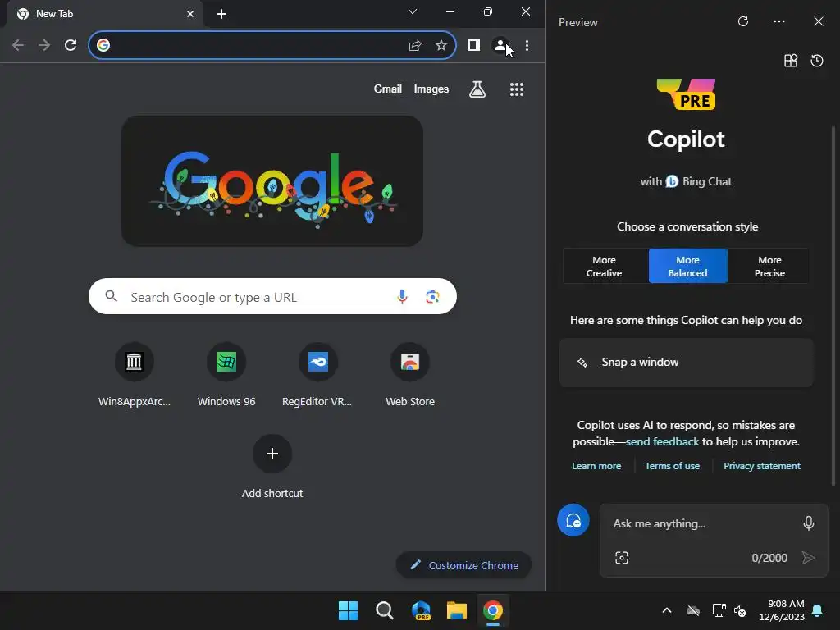The width and height of the screenshot is (840, 630).
Task: Select More Balanced conversation style
Action: pyautogui.click(x=688, y=267)
